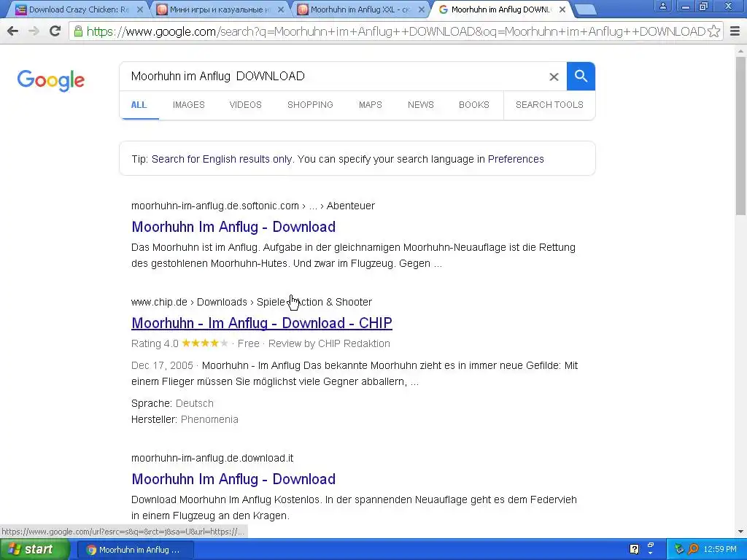The height and width of the screenshot is (560, 747).
Task: Click the 12:59 PM clock
Action: (x=720, y=550)
